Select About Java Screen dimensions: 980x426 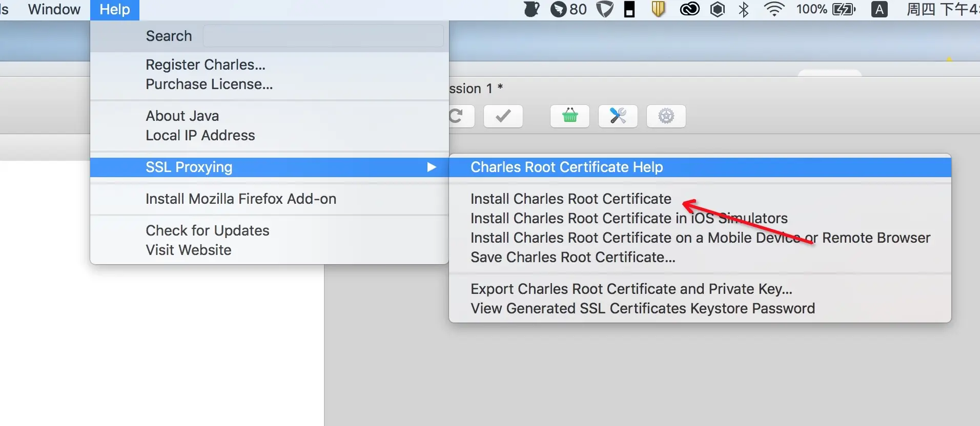(x=270, y=116)
